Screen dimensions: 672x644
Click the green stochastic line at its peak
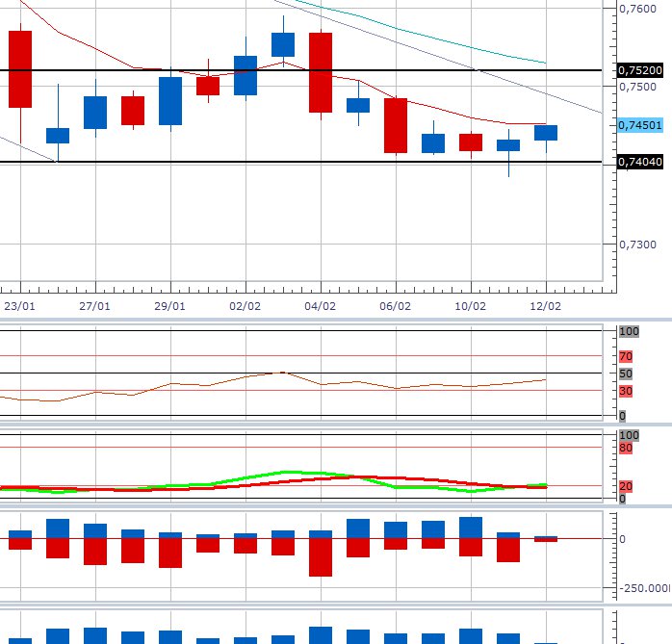tap(286, 473)
